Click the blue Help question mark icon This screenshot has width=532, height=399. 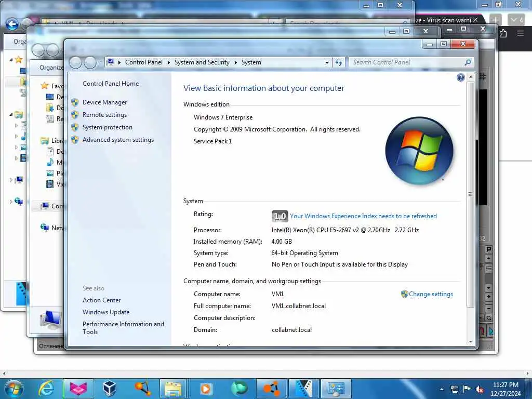[x=460, y=78]
